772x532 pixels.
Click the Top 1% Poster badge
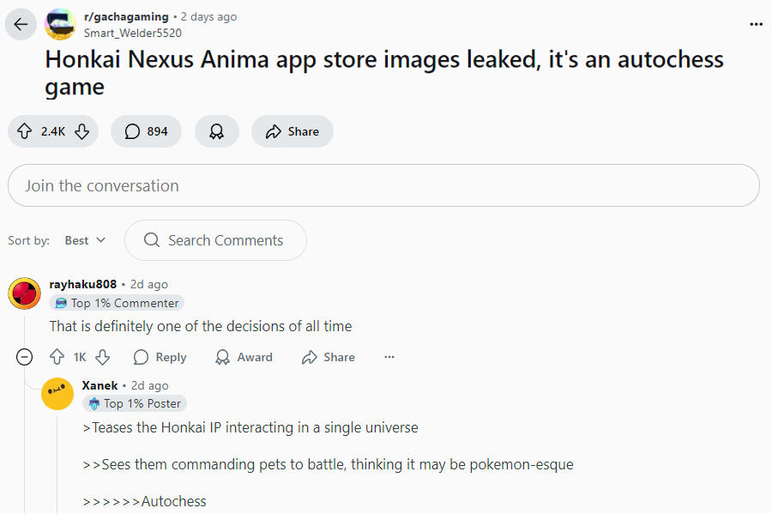click(x=135, y=403)
